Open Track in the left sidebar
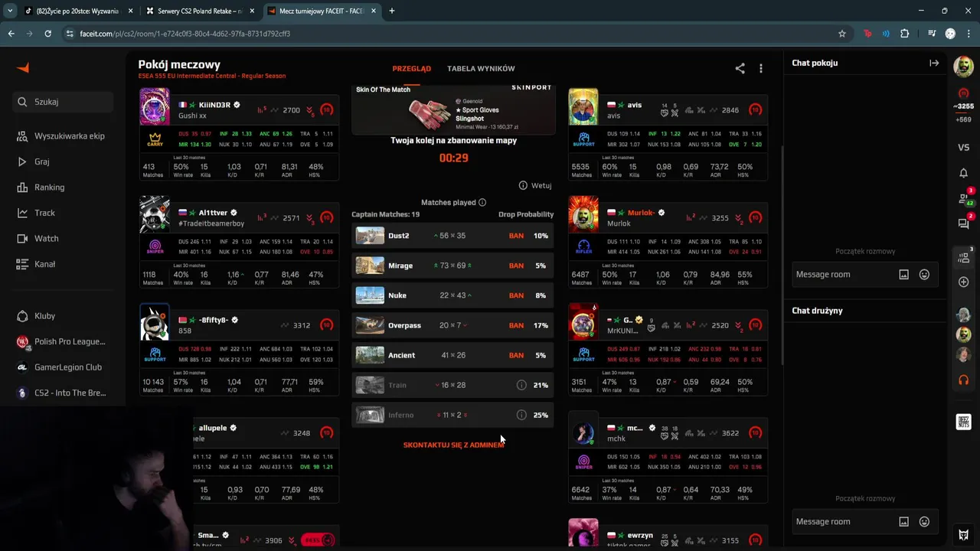 point(37,213)
